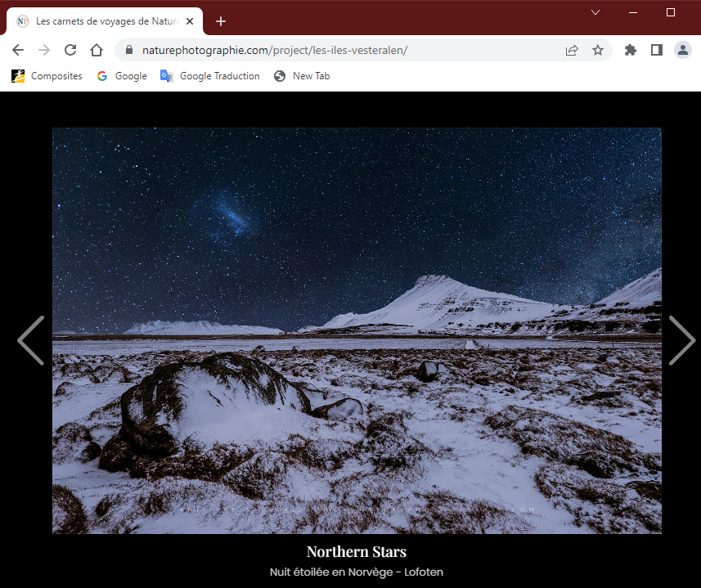View site information via lock icon
This screenshot has height=588, width=701.
129,50
